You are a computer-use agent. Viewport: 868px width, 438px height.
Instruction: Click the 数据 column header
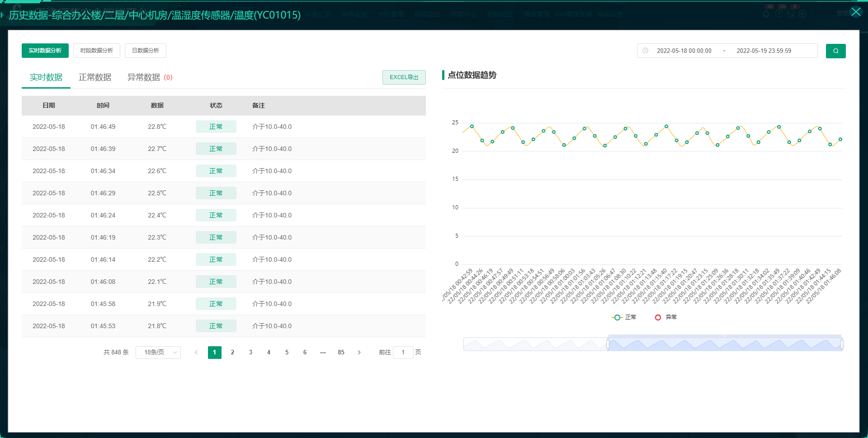(157, 105)
